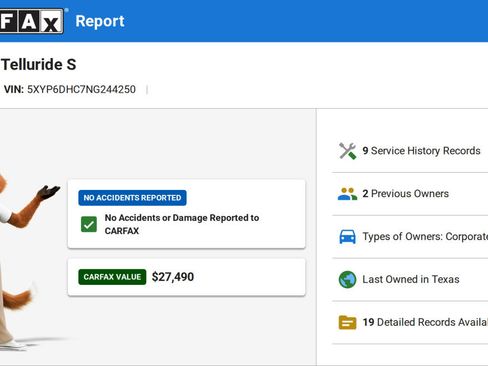Click the NO ACCIDENTS REPORTED badge
This screenshot has height=366, width=488.
pos(132,198)
